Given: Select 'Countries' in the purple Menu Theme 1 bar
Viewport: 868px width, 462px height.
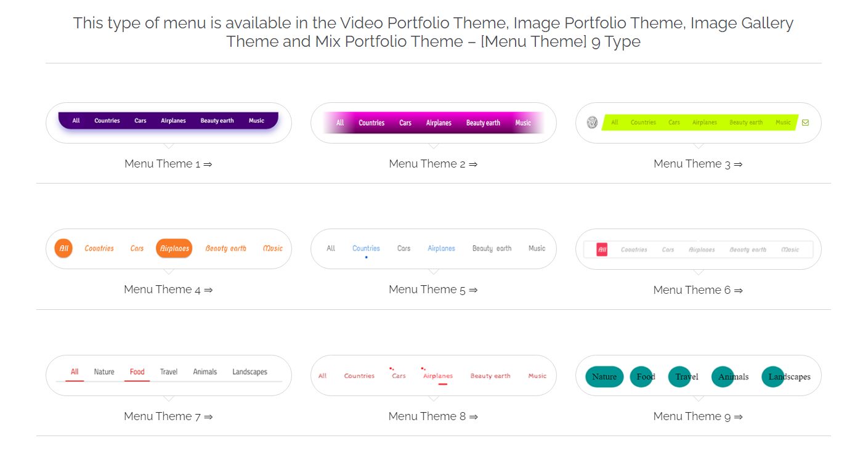Looking at the screenshot, I should point(107,121).
